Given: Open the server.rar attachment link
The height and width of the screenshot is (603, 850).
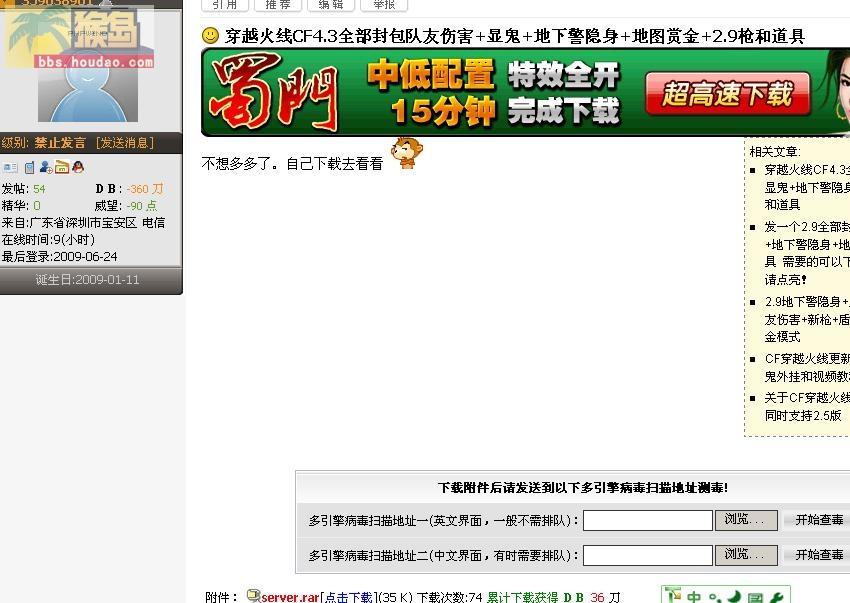Looking at the screenshot, I should point(290,597).
